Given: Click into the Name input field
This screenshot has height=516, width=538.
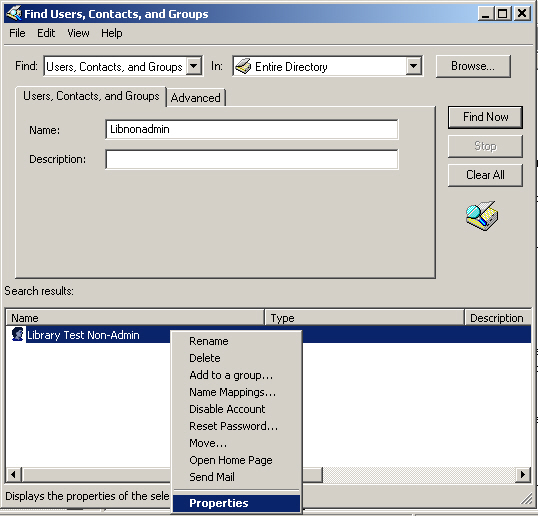Looking at the screenshot, I should 252,129.
